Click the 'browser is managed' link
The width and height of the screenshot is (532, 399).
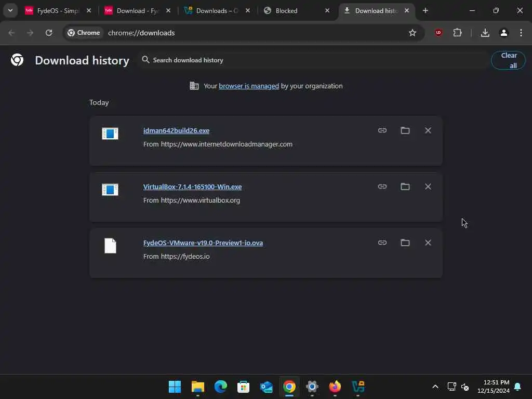click(249, 86)
